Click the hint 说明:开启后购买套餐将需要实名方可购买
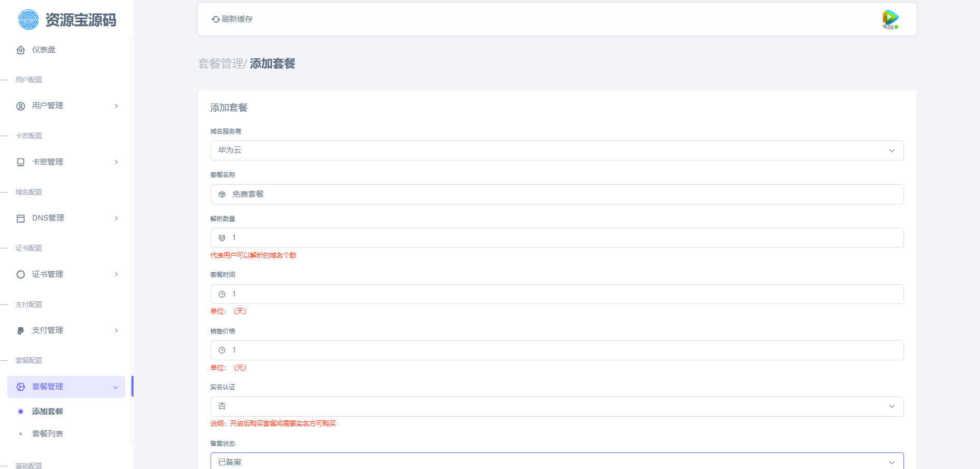Image resolution: width=980 pixels, height=469 pixels. coord(273,423)
